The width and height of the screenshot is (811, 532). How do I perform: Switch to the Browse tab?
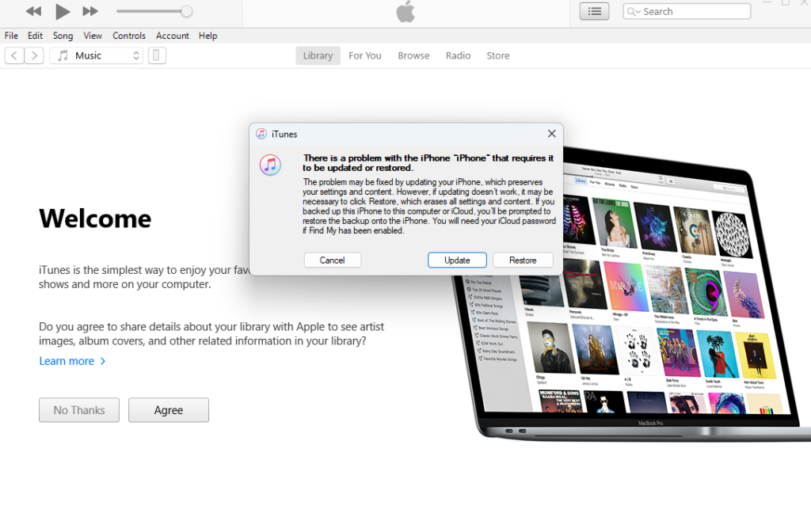pos(413,55)
